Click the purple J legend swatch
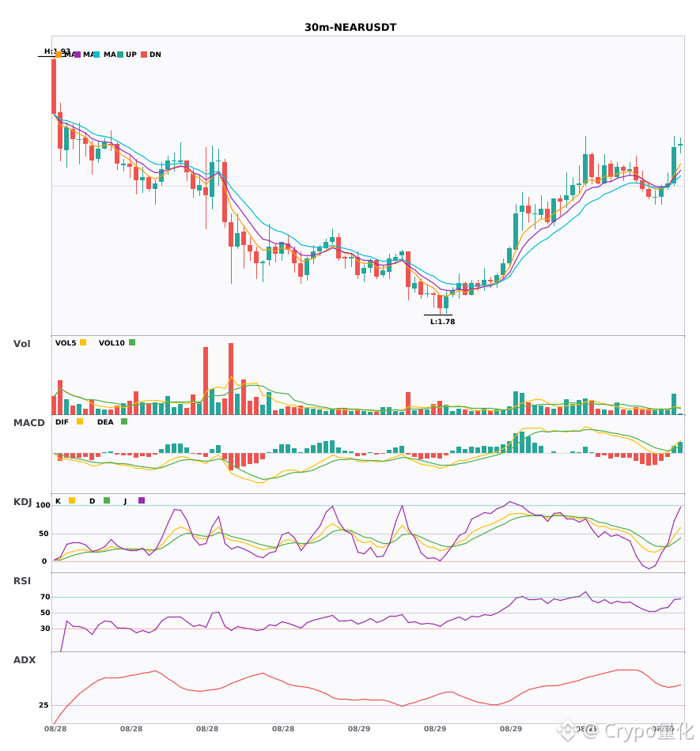Screen dimensions: 700x751 pyautogui.click(x=142, y=500)
